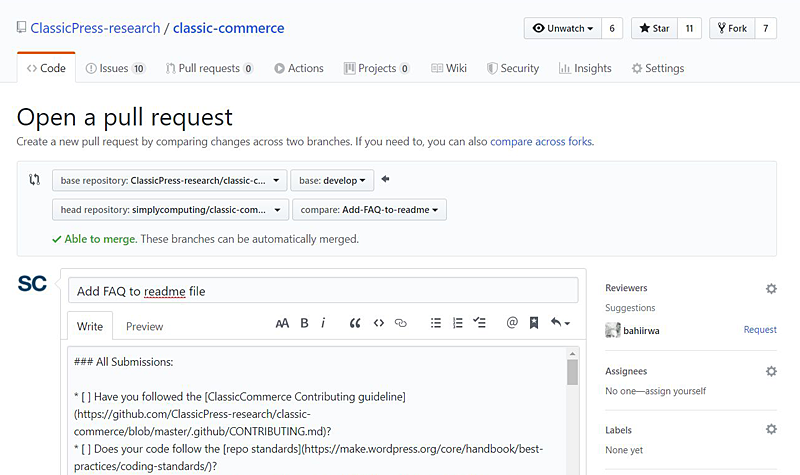Fork the repository
800x475 pixels.
pos(732,28)
